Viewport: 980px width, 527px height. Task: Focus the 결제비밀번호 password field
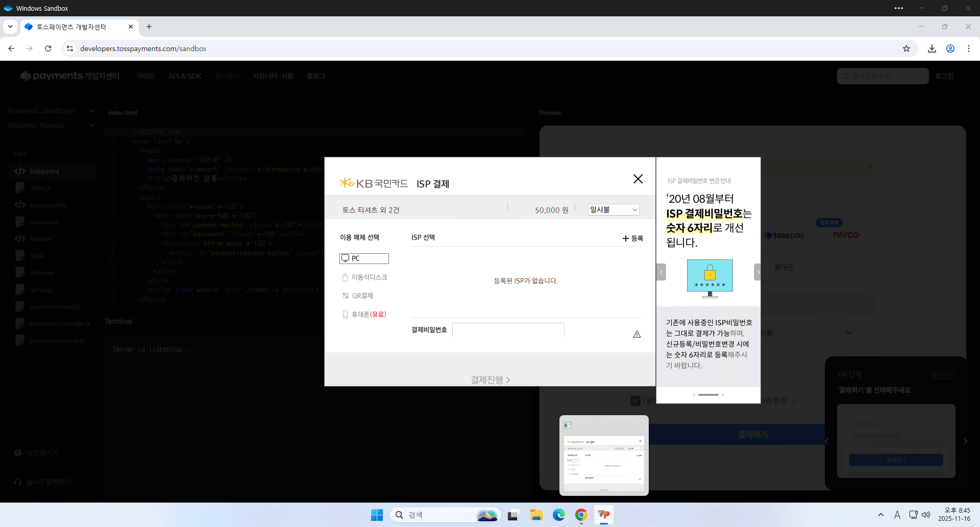[x=508, y=330]
